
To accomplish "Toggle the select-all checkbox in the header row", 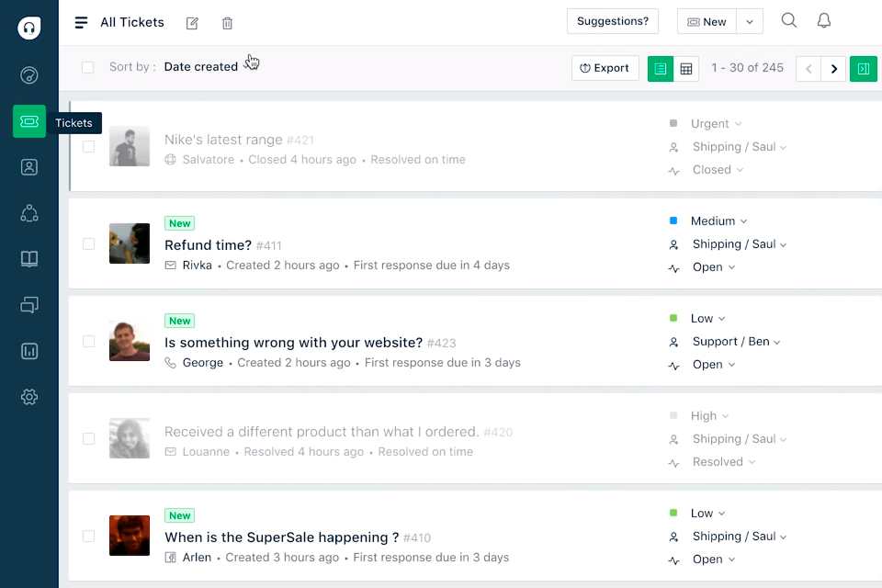I will pyautogui.click(x=87, y=67).
